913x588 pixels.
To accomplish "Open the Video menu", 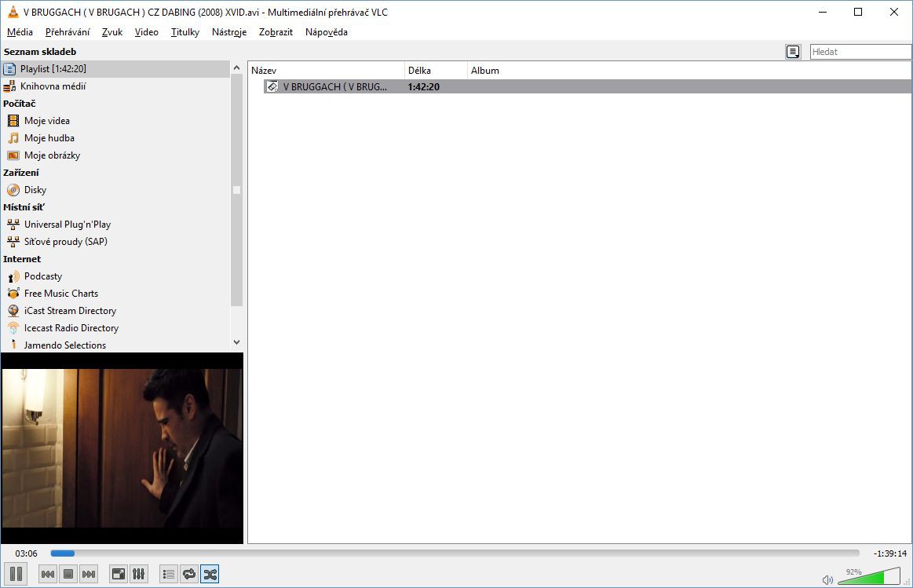I will [x=146, y=32].
